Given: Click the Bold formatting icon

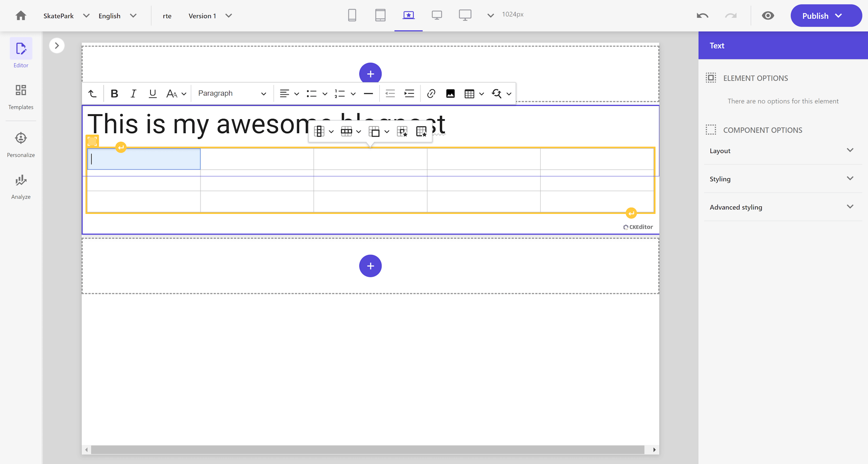Looking at the screenshot, I should (x=115, y=94).
